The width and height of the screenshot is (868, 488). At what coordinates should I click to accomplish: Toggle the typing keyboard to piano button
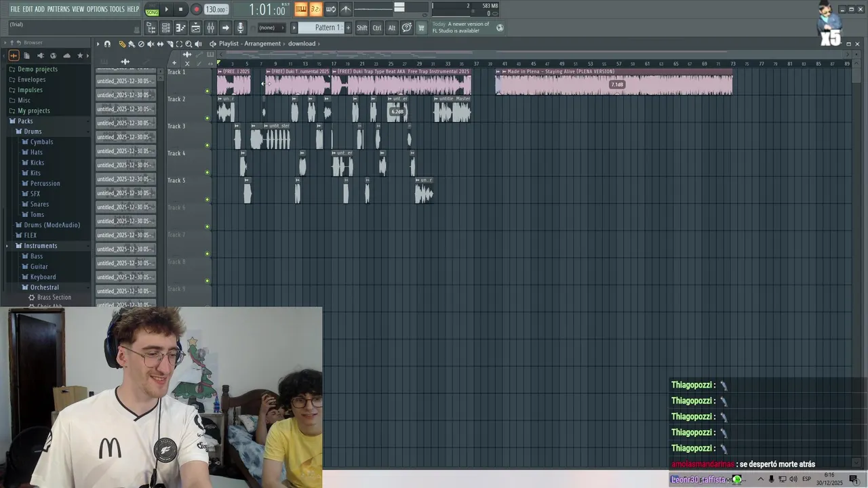click(x=300, y=9)
